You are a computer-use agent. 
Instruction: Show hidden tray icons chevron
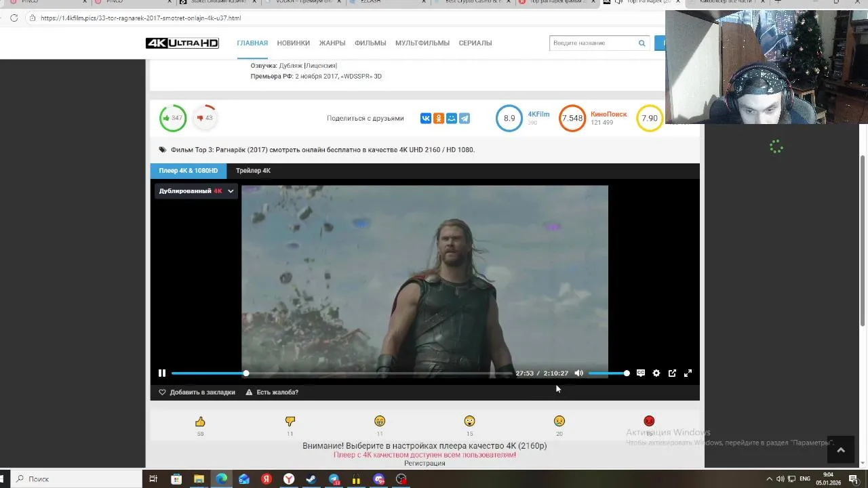tap(769, 479)
